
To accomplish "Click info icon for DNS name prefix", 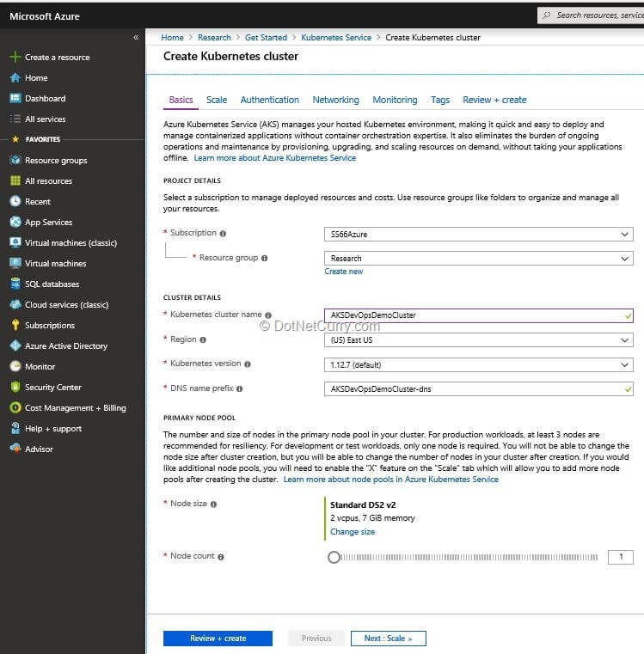I will (239, 388).
